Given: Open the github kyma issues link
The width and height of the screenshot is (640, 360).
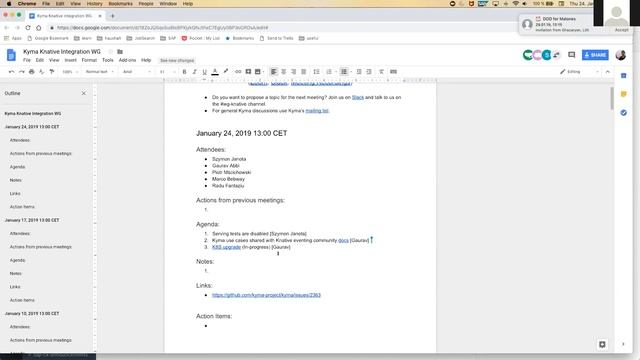Looking at the screenshot, I should point(266,295).
